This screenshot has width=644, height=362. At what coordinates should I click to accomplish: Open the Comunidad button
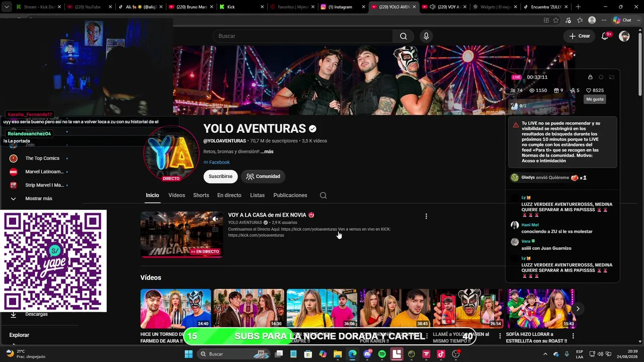click(263, 176)
